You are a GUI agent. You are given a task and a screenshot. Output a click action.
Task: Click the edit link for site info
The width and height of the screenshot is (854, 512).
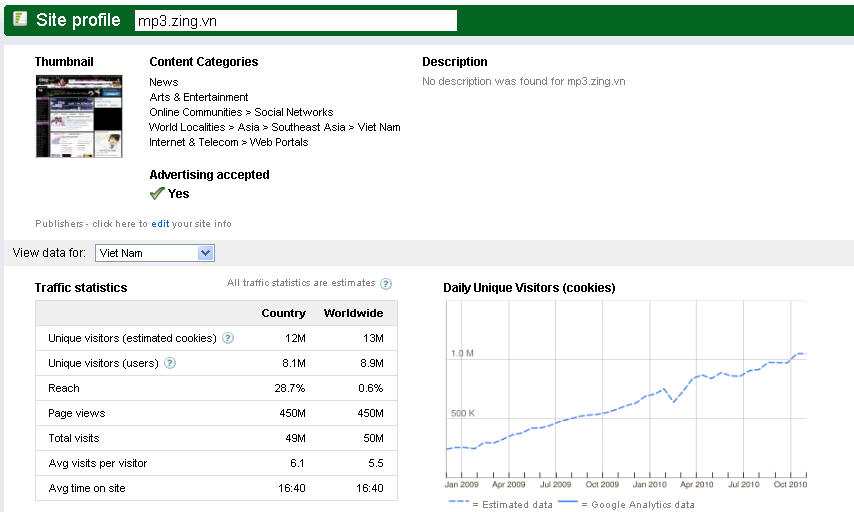point(160,224)
